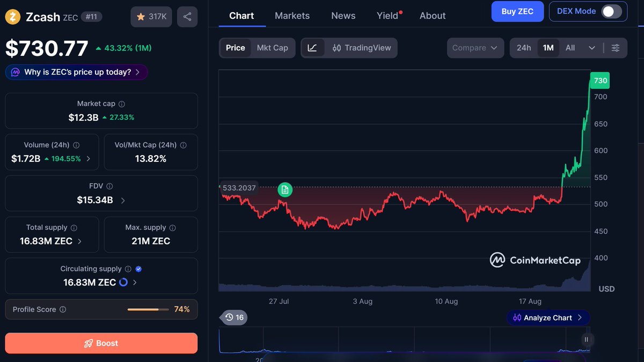Open the Compare dropdown
The width and height of the screenshot is (644, 362).
(x=475, y=48)
